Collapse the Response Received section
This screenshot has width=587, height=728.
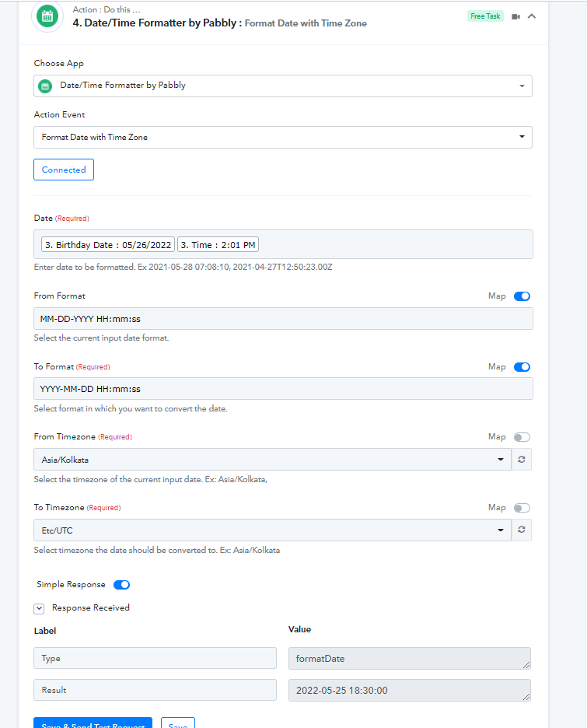39,608
